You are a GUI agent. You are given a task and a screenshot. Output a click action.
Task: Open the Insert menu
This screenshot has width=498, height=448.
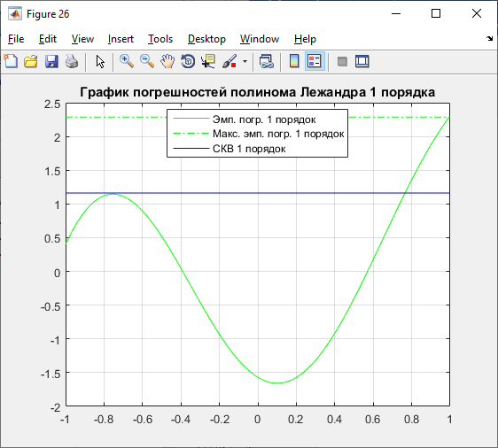pos(121,39)
